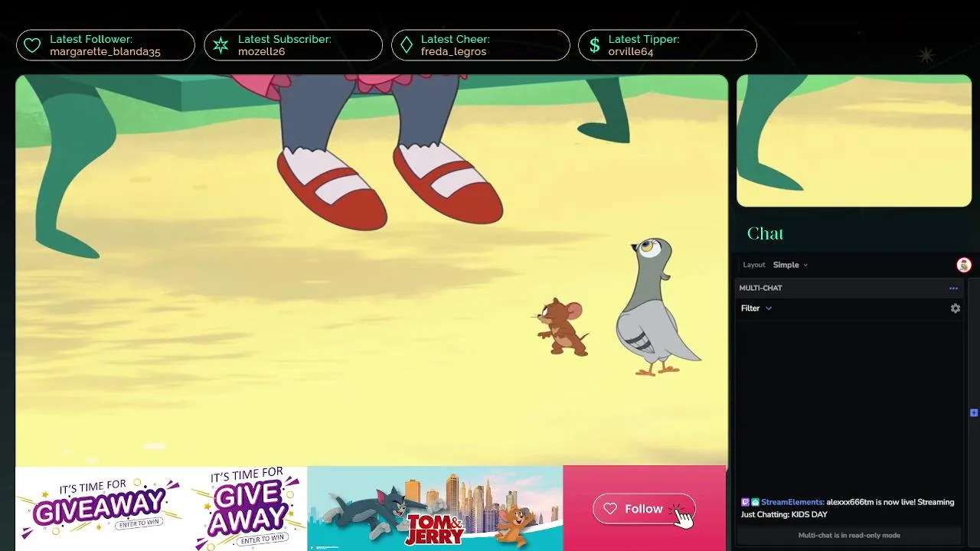Click the Chat heading text

pyautogui.click(x=765, y=233)
